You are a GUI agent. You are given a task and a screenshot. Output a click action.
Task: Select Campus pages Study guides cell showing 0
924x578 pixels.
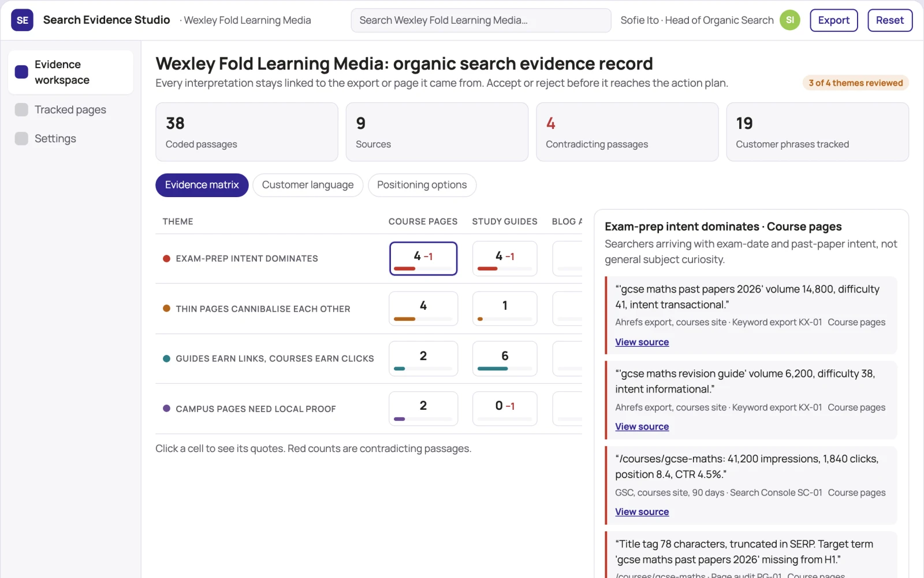click(505, 409)
